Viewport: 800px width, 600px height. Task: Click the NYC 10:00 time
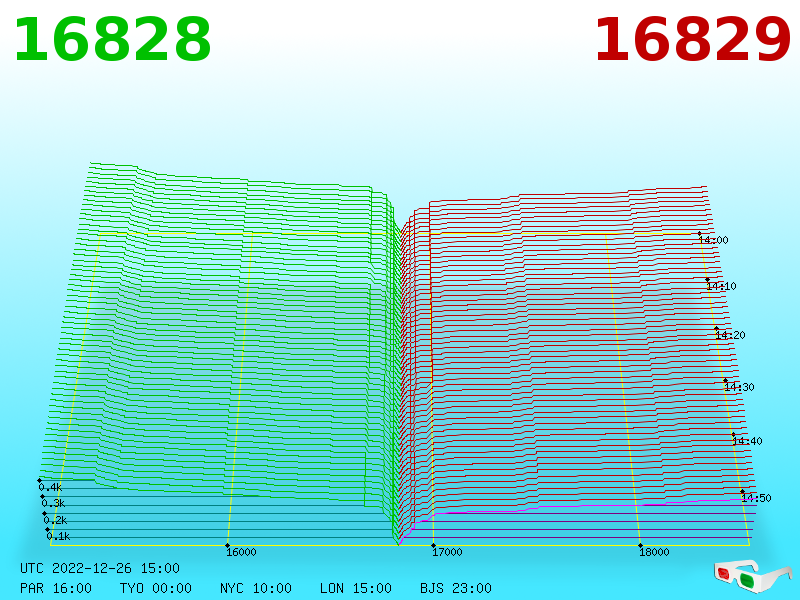tap(256, 588)
